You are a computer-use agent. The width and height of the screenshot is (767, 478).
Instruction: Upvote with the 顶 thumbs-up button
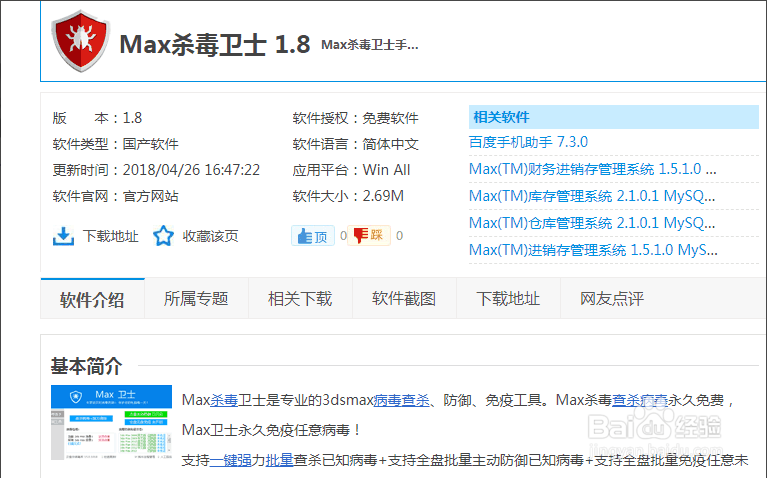(x=313, y=236)
